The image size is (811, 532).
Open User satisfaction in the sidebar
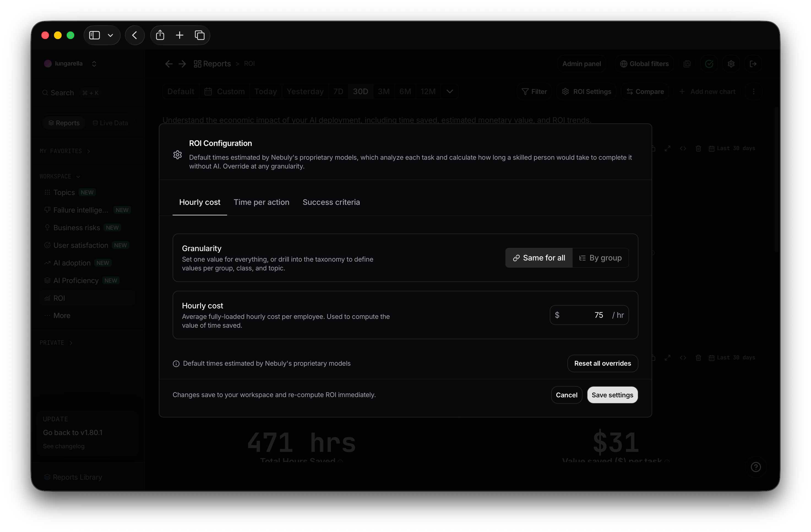(x=87, y=245)
